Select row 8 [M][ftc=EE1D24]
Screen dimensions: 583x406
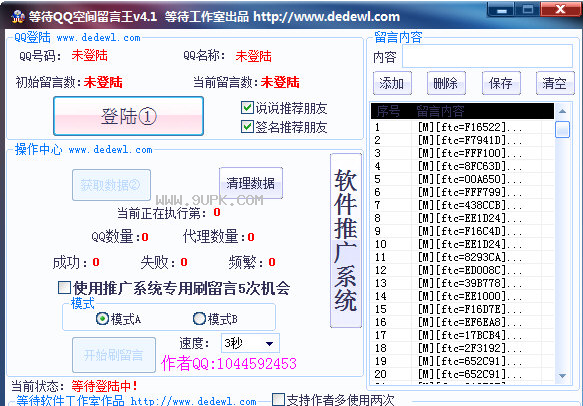pos(463,218)
